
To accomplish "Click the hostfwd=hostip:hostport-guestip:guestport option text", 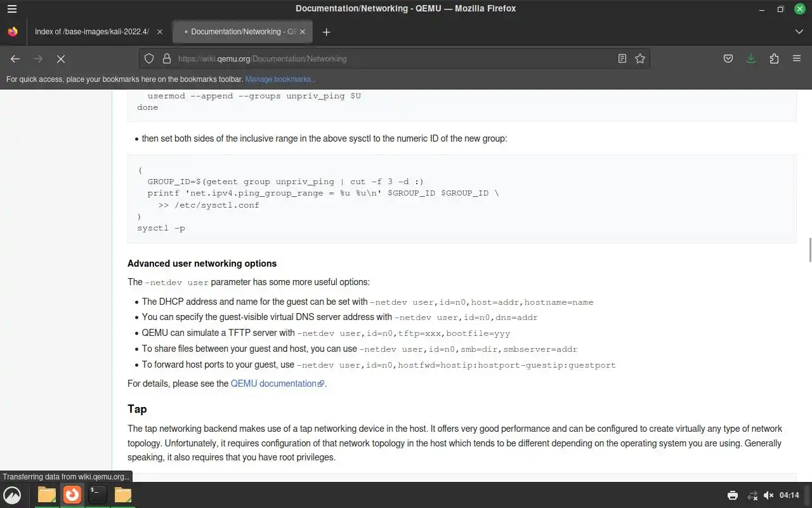I will pos(506,365).
